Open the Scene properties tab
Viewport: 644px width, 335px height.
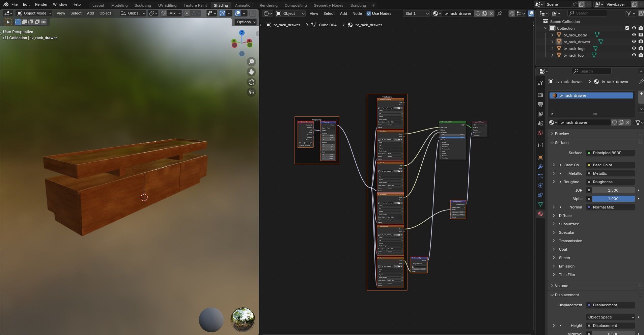pos(540,123)
